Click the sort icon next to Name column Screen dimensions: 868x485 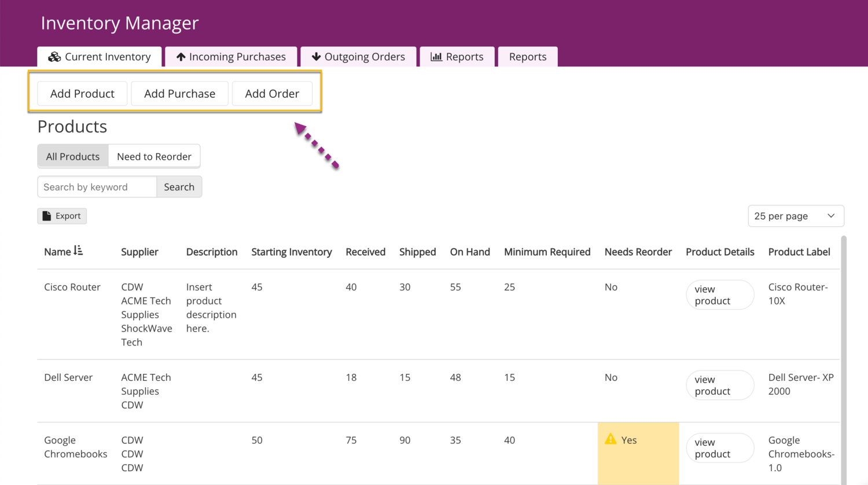78,251
